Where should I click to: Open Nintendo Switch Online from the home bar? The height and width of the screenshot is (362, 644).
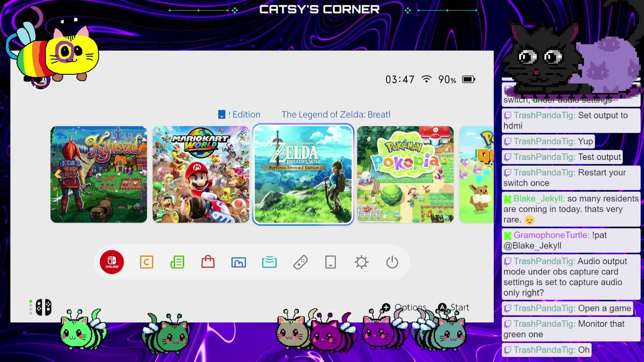(x=112, y=262)
